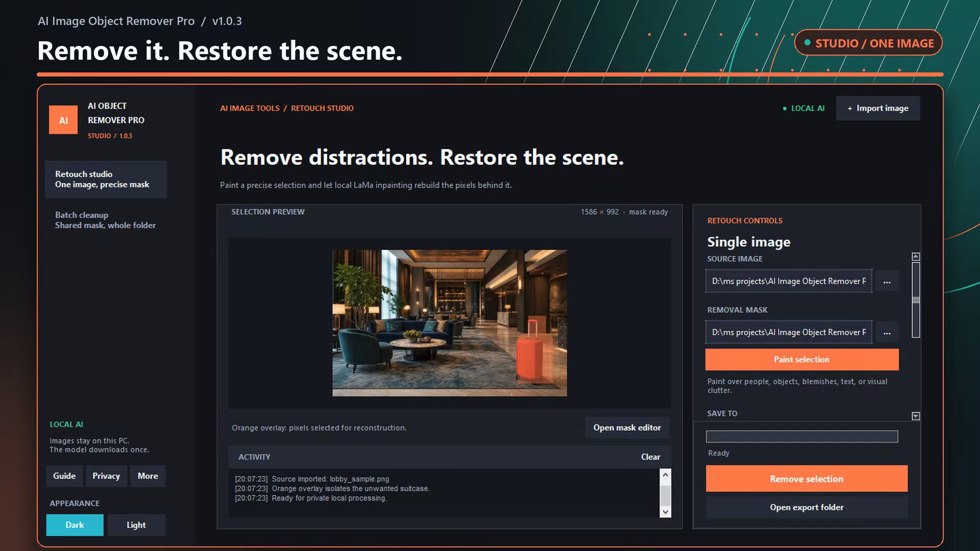Click the 'SELECTION PREVIEW' heading
This screenshot has height=551, width=980.
(x=268, y=212)
